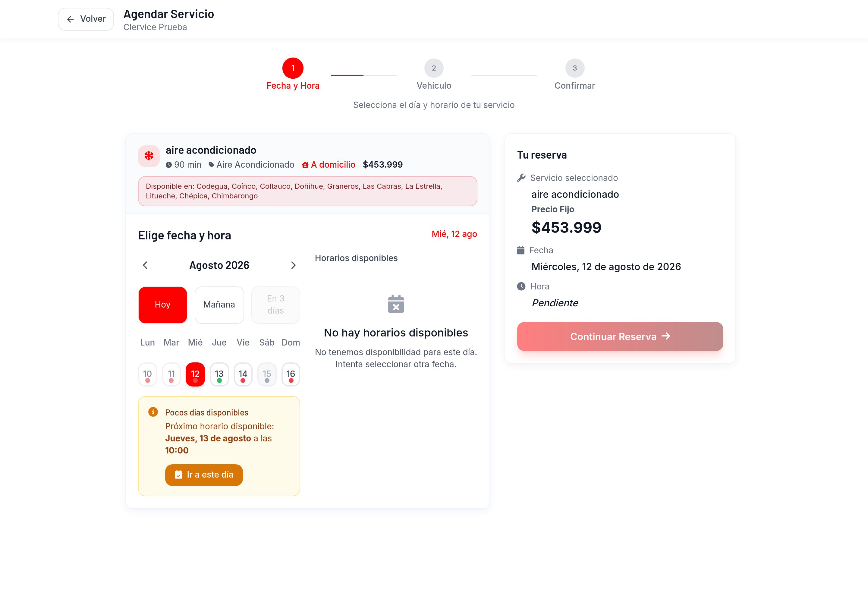This screenshot has height=603, width=868.
Task: Click the Ir a este día button
Action: 204,475
